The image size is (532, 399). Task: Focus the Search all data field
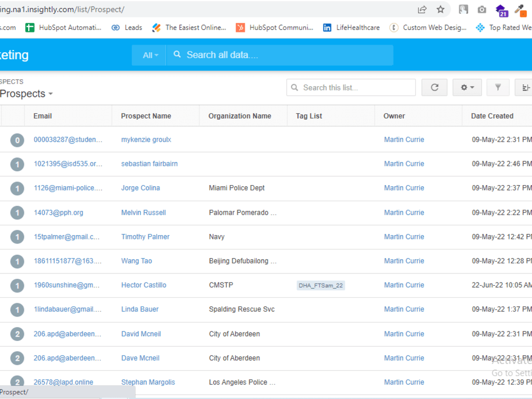coord(280,55)
